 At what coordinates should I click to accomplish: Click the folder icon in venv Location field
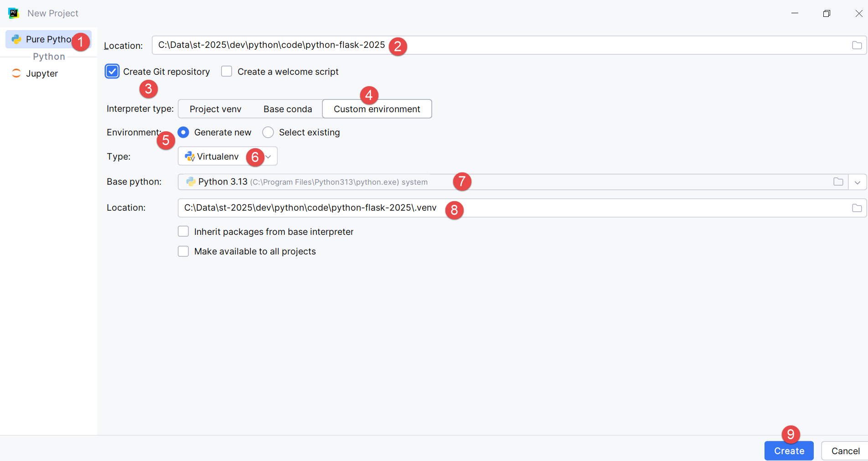click(857, 208)
